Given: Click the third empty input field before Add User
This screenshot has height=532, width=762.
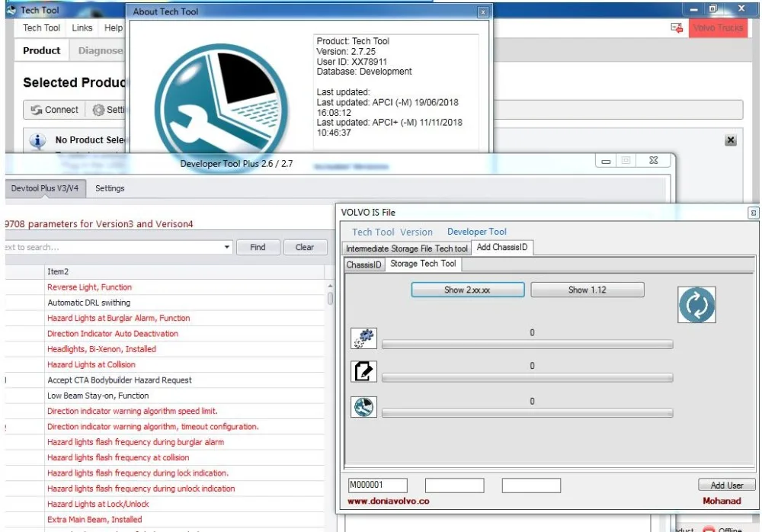Looking at the screenshot, I should coord(531,485).
